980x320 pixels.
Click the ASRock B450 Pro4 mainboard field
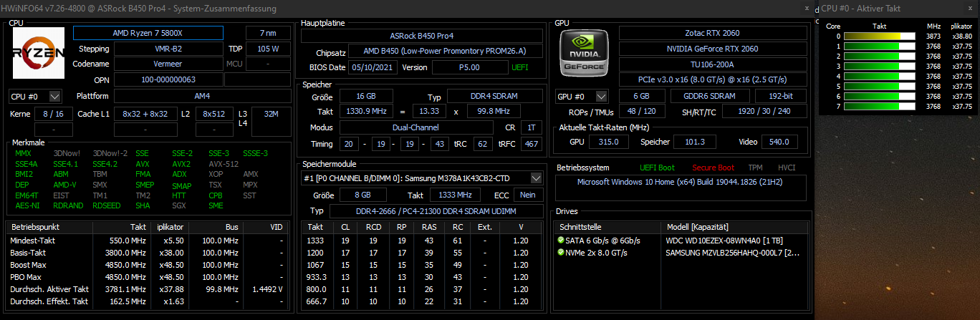point(421,36)
